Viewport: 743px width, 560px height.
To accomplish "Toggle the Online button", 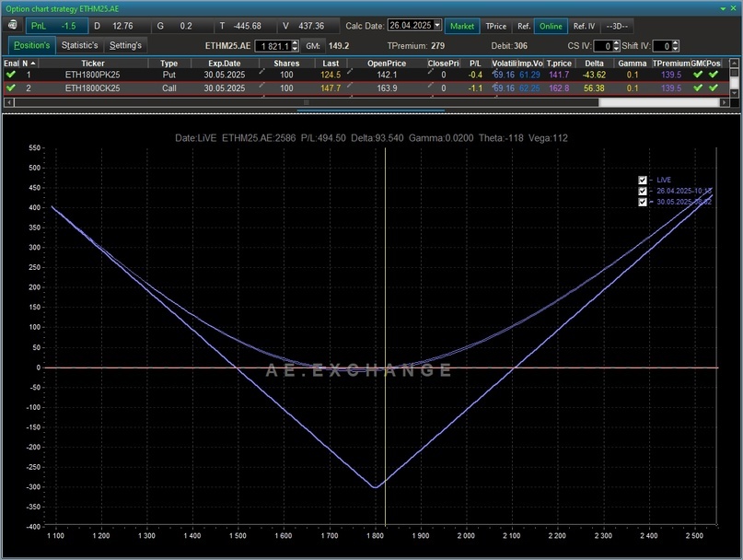I will (551, 26).
